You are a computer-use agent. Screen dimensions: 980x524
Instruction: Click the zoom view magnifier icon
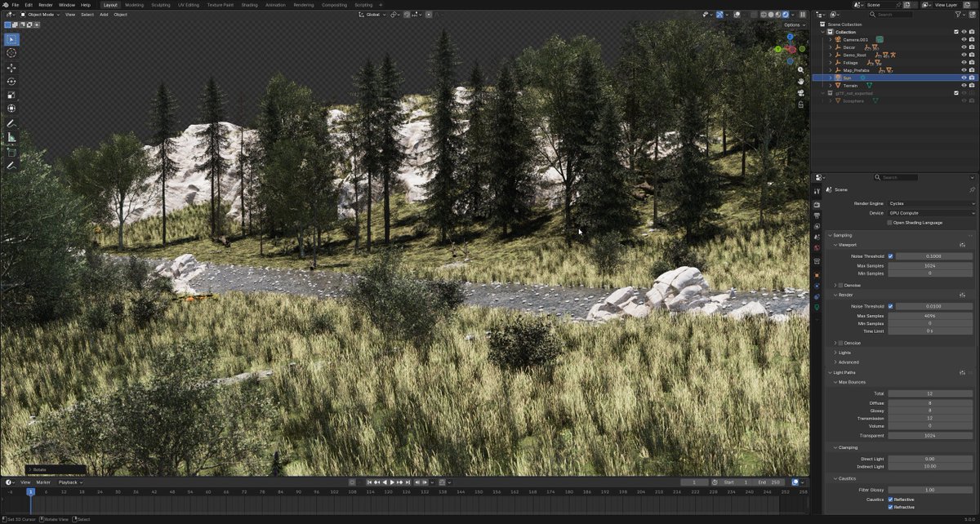(x=801, y=70)
